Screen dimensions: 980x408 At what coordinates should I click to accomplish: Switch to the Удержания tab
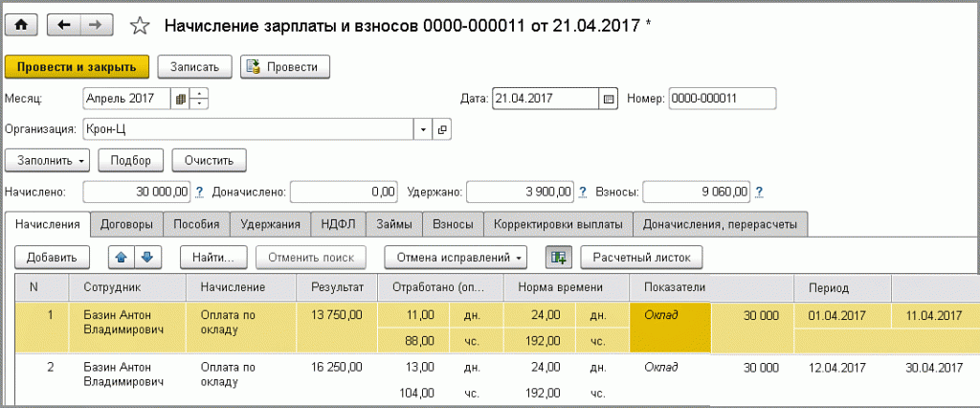point(271,224)
